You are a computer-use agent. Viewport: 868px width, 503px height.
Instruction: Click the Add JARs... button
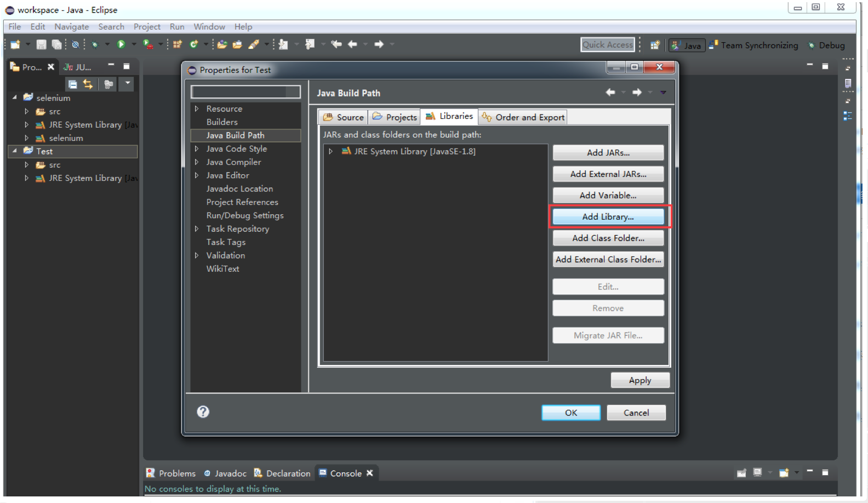point(608,153)
